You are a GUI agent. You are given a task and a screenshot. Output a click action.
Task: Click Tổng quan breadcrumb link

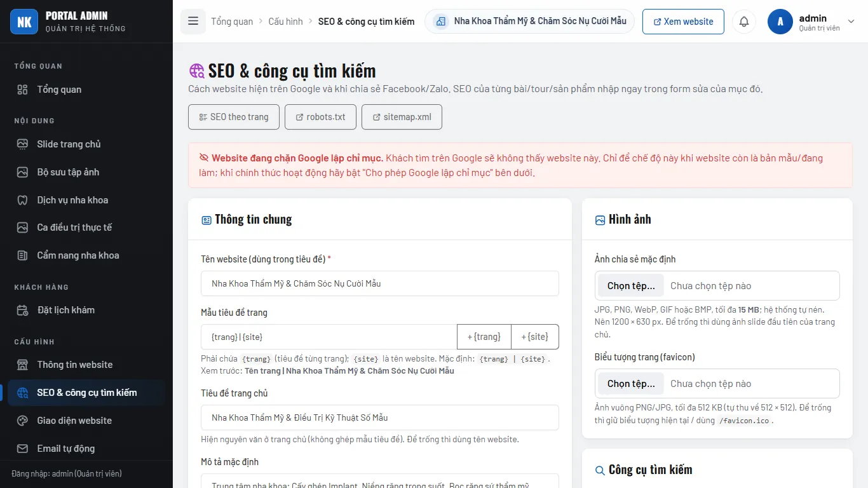(232, 22)
